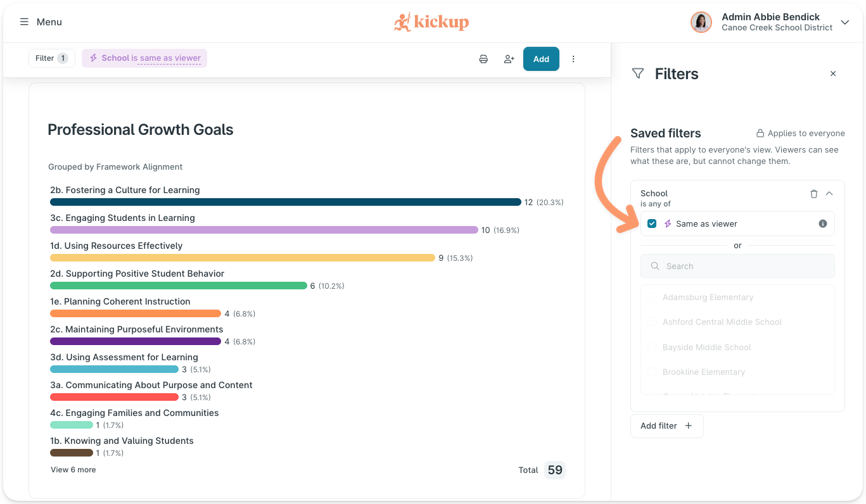Delete the School filter with trash icon
The height and width of the screenshot is (504, 866).
(x=814, y=194)
